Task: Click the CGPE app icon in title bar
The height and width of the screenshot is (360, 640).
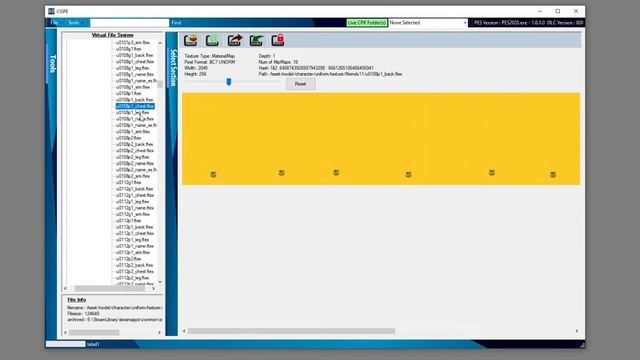Action: [51, 11]
